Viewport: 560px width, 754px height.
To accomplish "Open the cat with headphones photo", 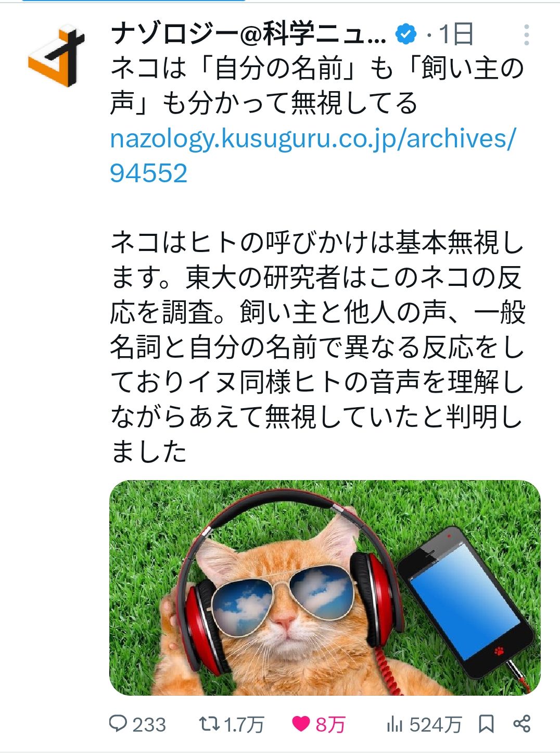I will [x=325, y=587].
